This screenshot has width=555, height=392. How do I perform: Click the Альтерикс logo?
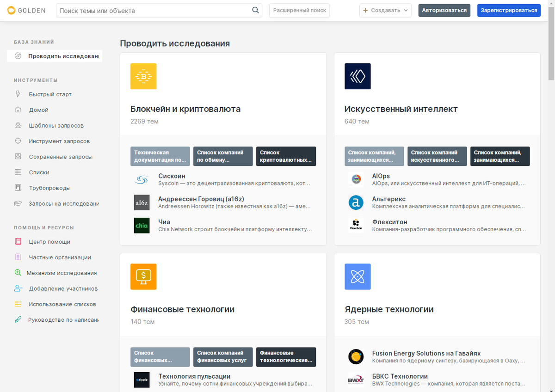356,202
